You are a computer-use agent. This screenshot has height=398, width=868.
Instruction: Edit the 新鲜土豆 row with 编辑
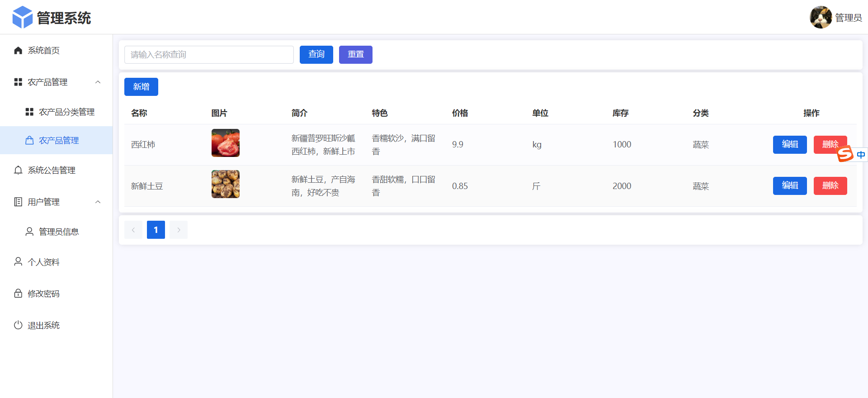(x=790, y=186)
